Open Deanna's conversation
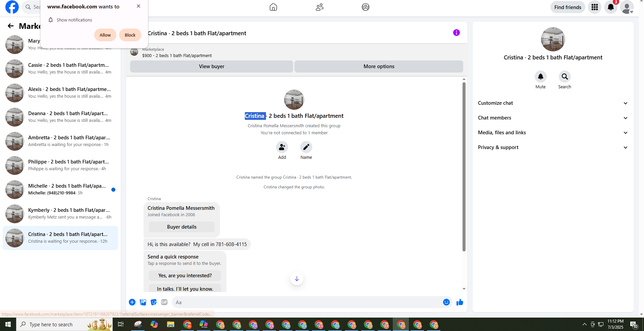Viewport: 644px width, 331px height. pyautogui.click(x=60, y=117)
